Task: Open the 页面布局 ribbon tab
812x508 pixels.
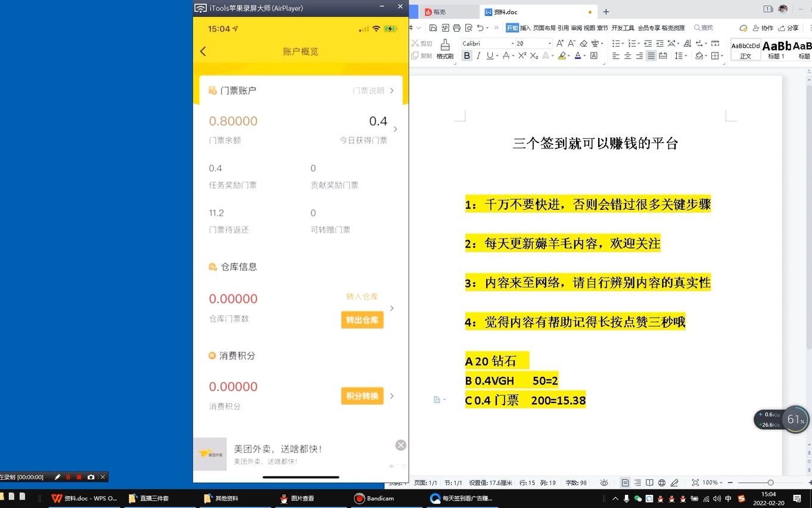Action: (545, 27)
